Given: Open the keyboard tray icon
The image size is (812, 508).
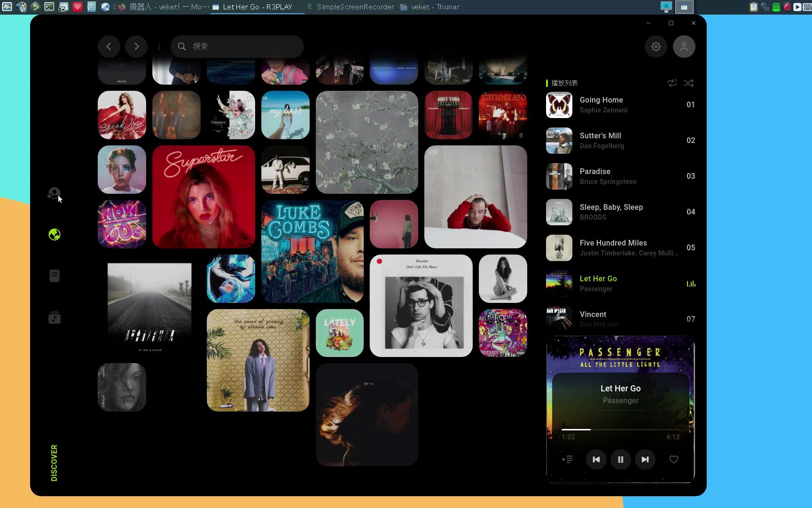Looking at the screenshot, I should click(x=807, y=7).
